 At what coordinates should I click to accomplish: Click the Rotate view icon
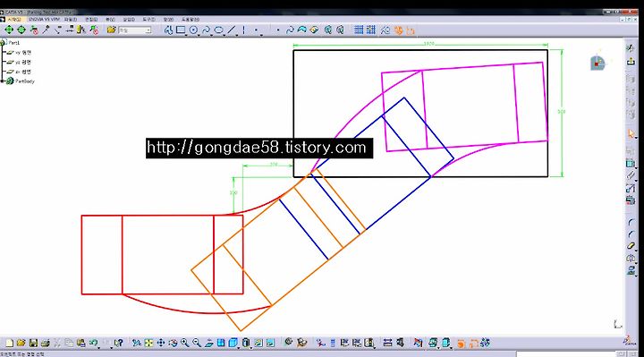click(x=173, y=343)
